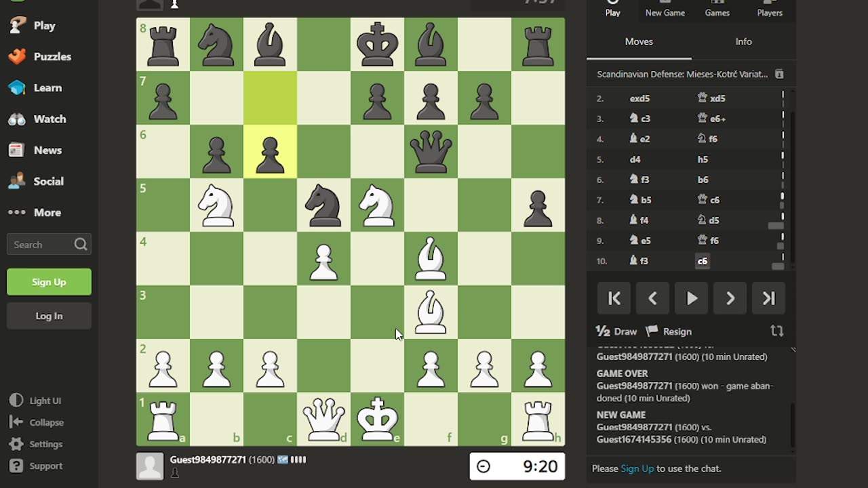Image resolution: width=868 pixels, height=488 pixels.
Task: Switch to the Info tab
Action: click(744, 41)
